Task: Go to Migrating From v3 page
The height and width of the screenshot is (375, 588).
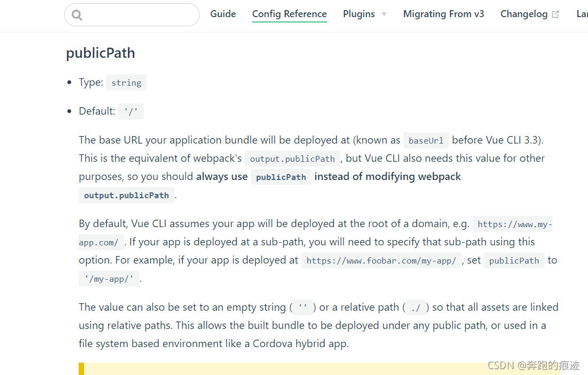Action: pos(444,14)
